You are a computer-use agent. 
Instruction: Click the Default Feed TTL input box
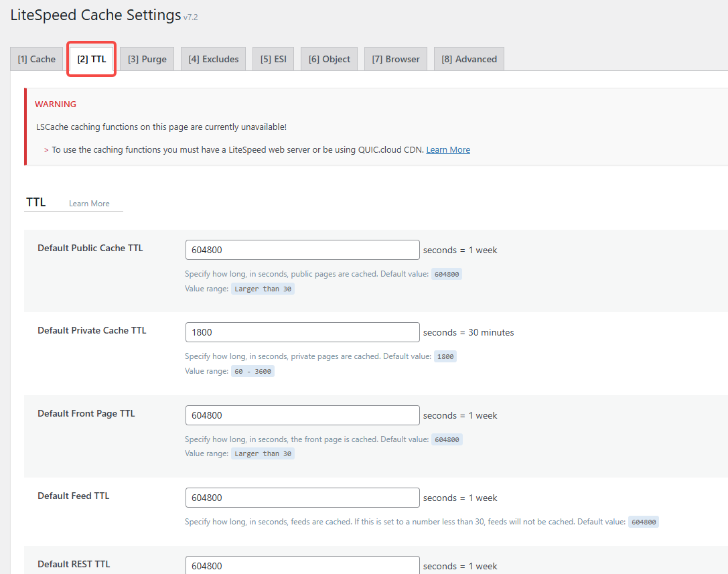302,498
